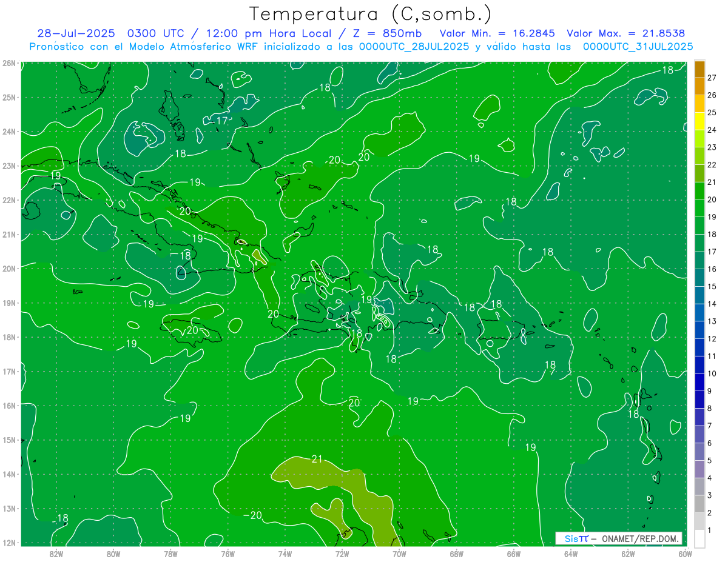Pick the color swatch between 18 and 19

pos(700,226)
